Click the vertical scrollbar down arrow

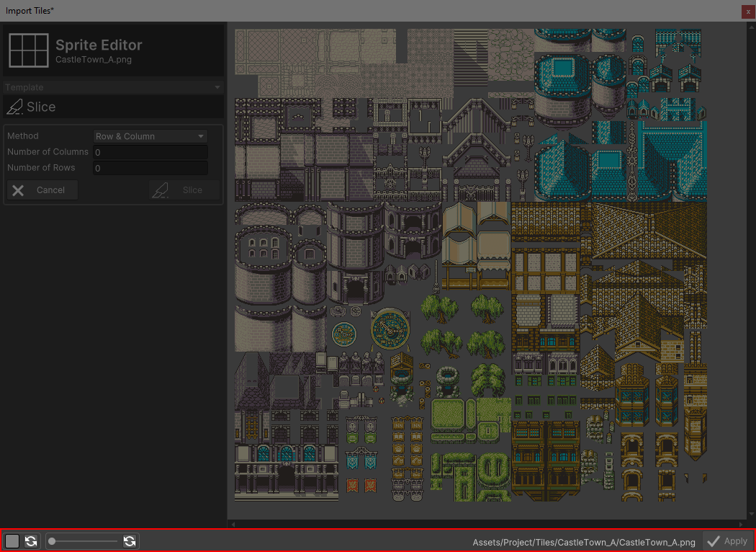tap(752, 515)
